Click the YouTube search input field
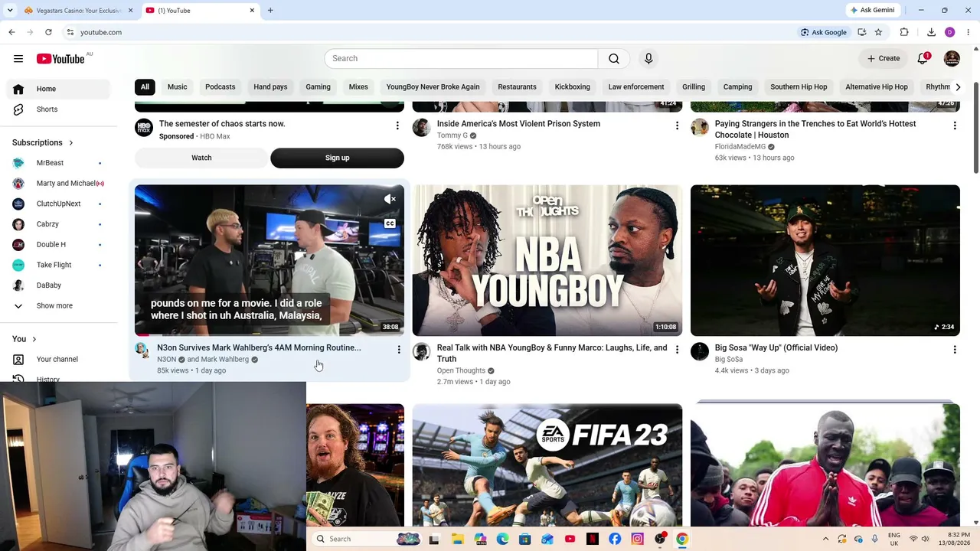Viewport: 980px width, 551px height. coord(461,59)
